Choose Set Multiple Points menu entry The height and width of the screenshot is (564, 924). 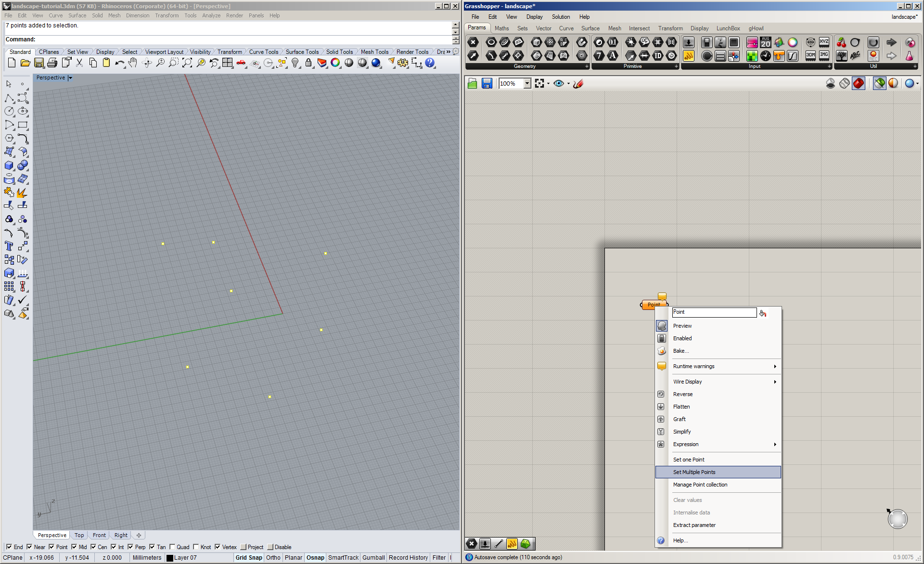[x=694, y=472]
